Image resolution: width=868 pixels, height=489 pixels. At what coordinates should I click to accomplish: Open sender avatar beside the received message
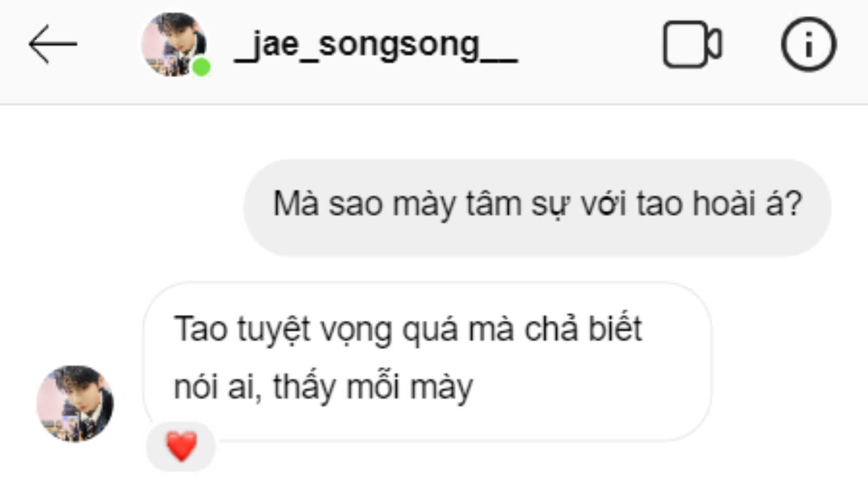point(75,403)
